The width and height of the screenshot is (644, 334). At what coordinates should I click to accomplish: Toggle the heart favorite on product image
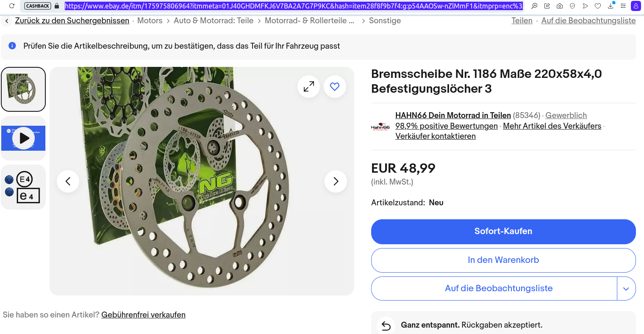[335, 86]
